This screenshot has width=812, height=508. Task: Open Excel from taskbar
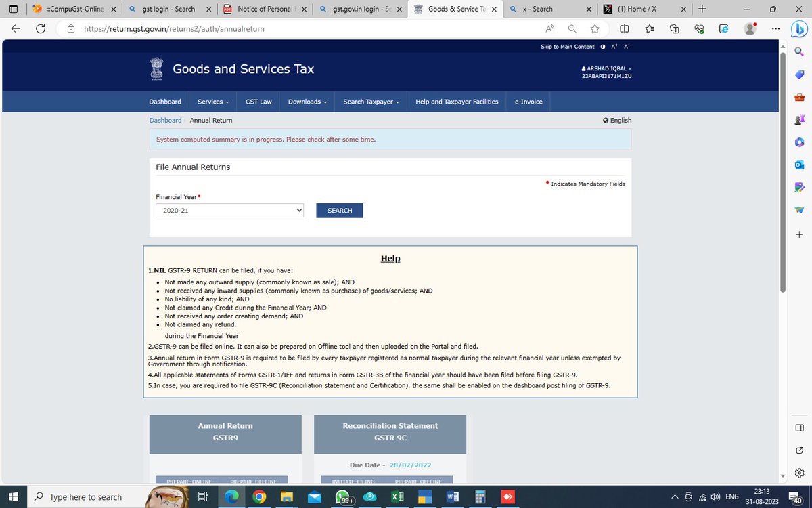tap(397, 496)
